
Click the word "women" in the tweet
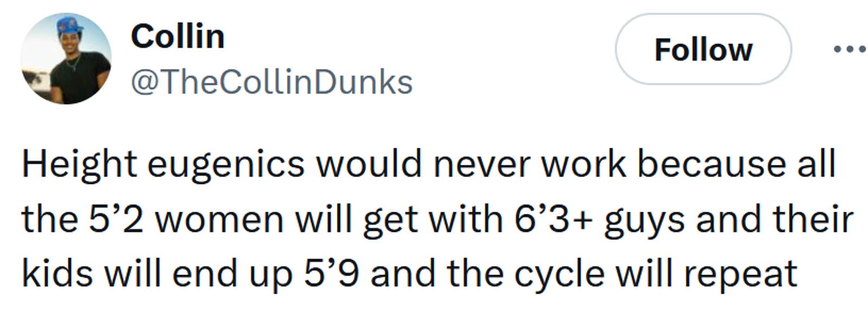tap(222, 219)
